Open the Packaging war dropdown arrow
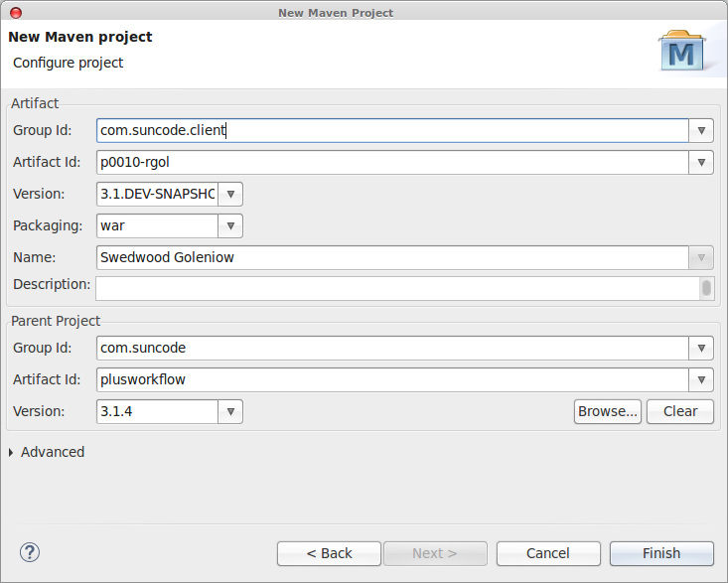728x583 pixels. pos(230,226)
